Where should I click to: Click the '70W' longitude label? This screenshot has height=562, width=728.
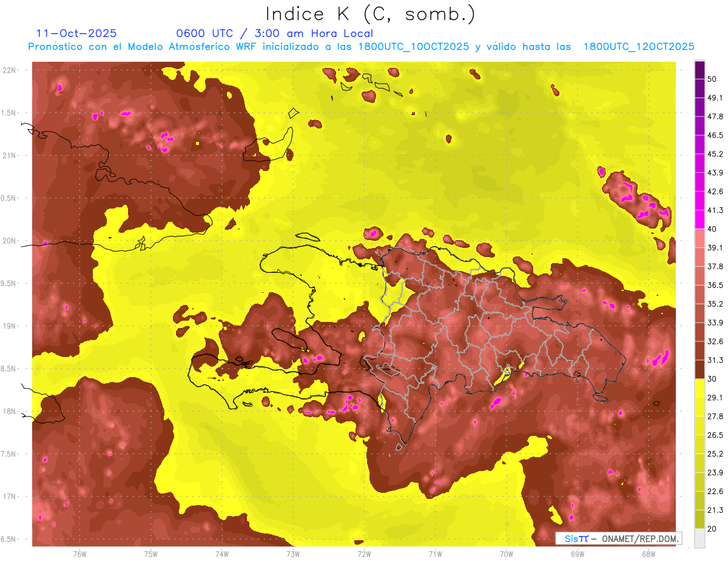507,554
